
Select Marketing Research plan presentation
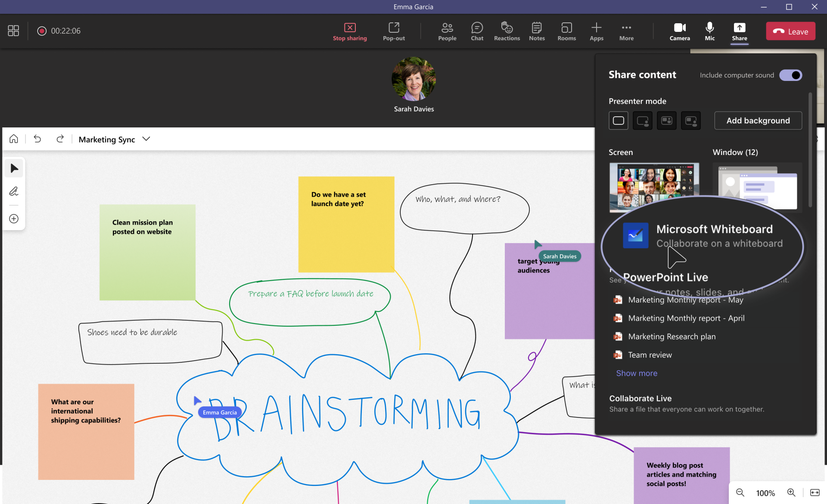click(x=672, y=337)
